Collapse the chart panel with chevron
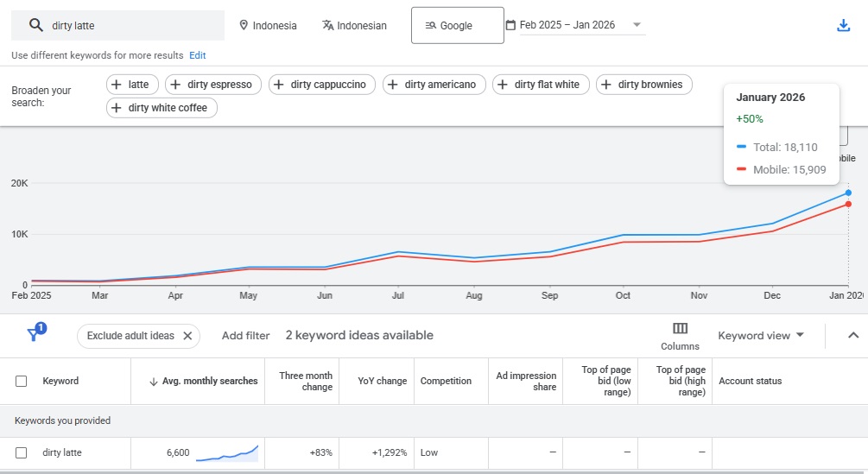Screen dimensions: 868x474 coord(853,336)
